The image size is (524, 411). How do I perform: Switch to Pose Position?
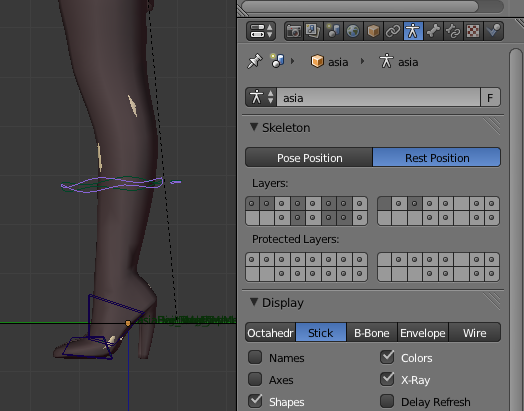pos(309,157)
